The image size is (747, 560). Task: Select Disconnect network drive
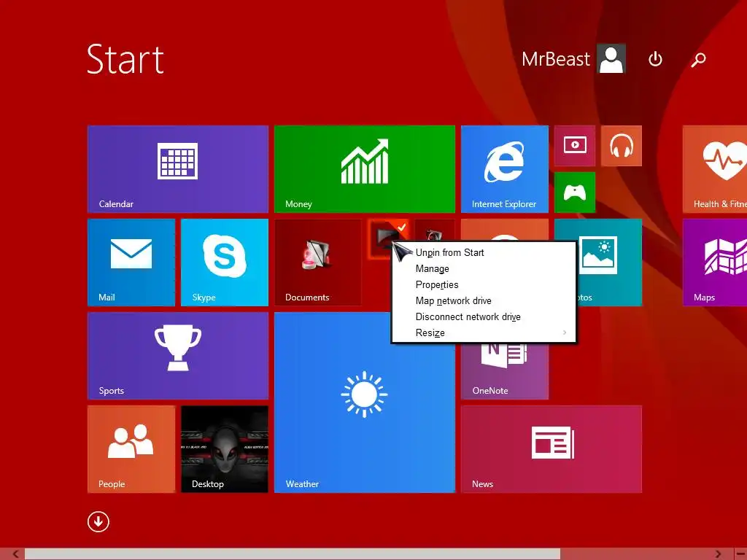468,317
